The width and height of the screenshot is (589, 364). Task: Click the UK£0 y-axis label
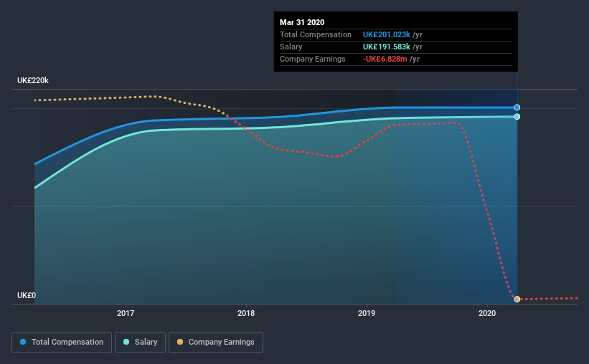[27, 295]
